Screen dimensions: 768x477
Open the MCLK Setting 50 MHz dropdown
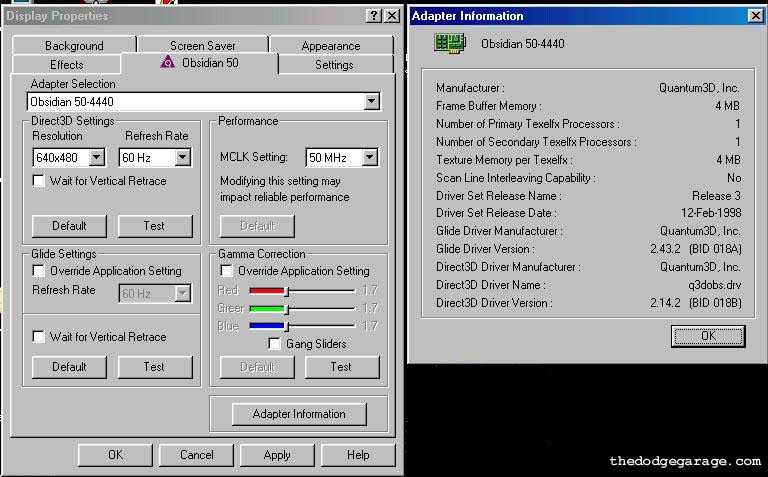370,158
